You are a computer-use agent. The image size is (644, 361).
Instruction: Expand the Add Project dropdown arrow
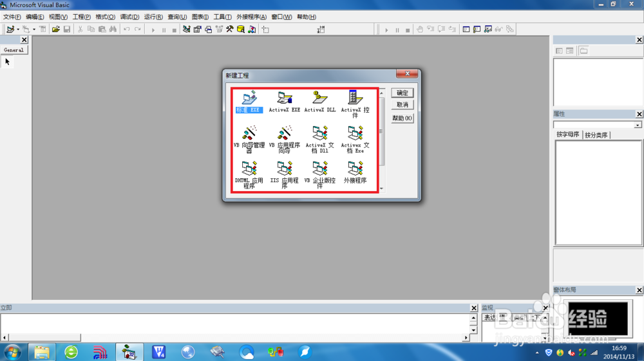tap(17, 29)
